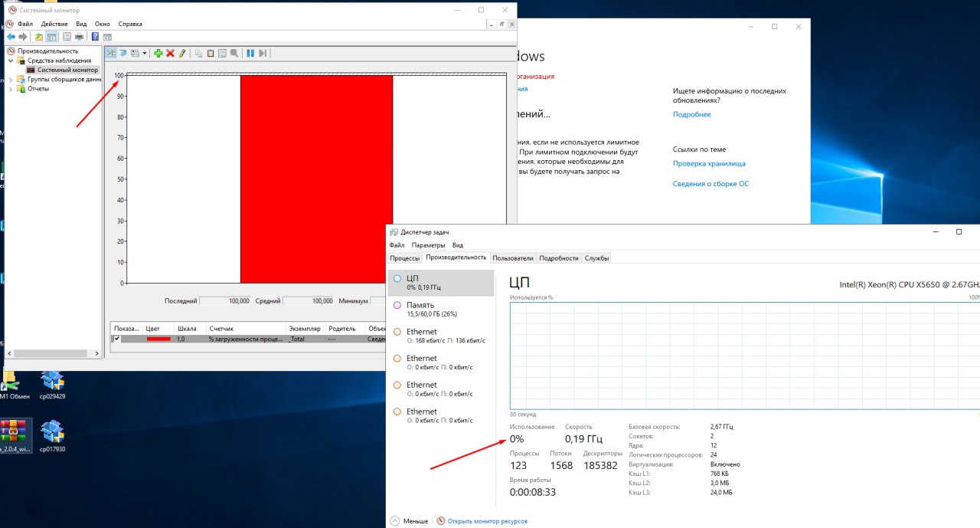Click the properties sheet icon beside the printer
Image resolution: width=980 pixels, height=528 pixels.
(67, 37)
